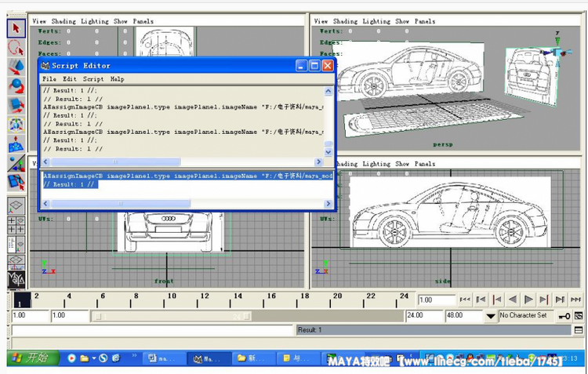The image size is (588, 374).
Task: Open Show menu of perspective viewport
Action: (402, 21)
